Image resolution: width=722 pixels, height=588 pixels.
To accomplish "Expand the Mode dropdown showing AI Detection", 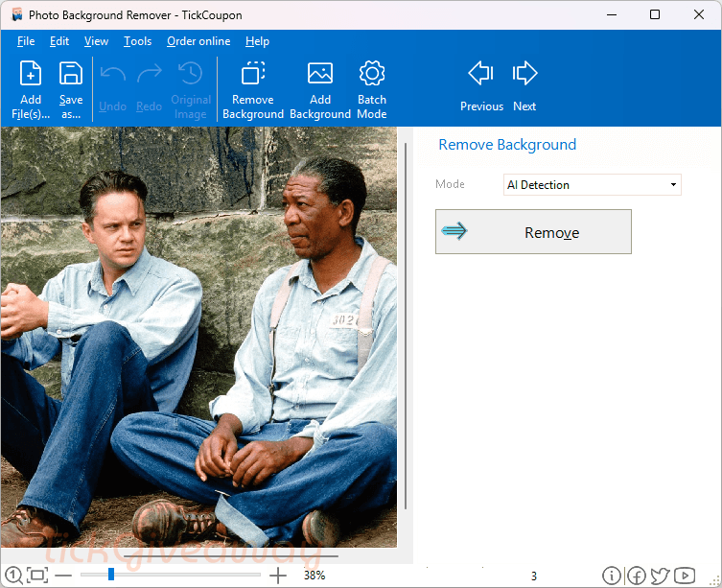I will pyautogui.click(x=593, y=185).
